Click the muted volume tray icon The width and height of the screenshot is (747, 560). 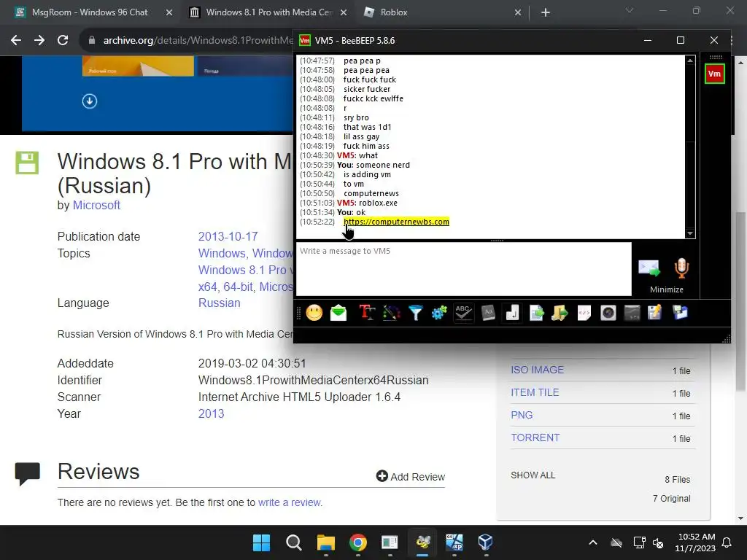(x=659, y=542)
